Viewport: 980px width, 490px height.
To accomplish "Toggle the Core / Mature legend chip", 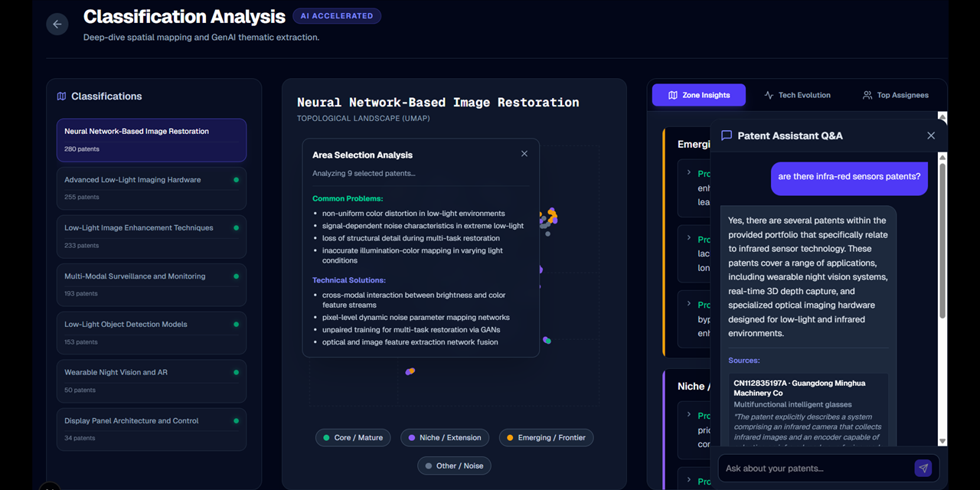I will 353,437.
